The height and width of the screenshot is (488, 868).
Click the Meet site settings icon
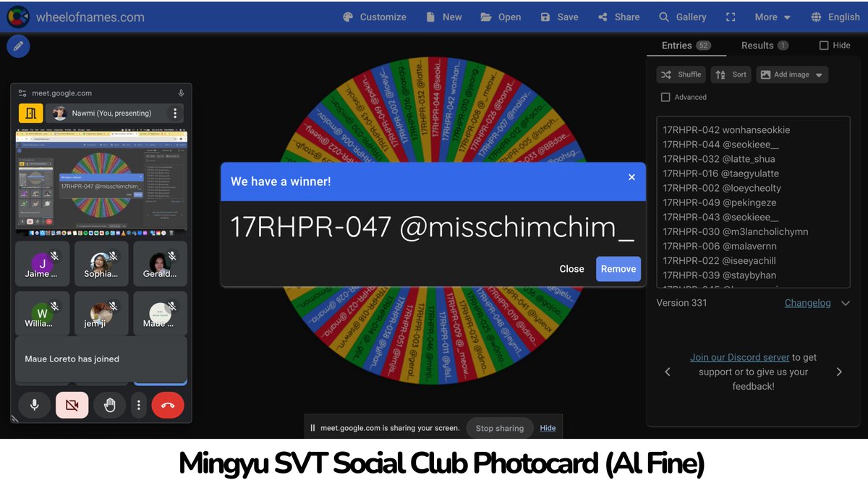coord(22,93)
